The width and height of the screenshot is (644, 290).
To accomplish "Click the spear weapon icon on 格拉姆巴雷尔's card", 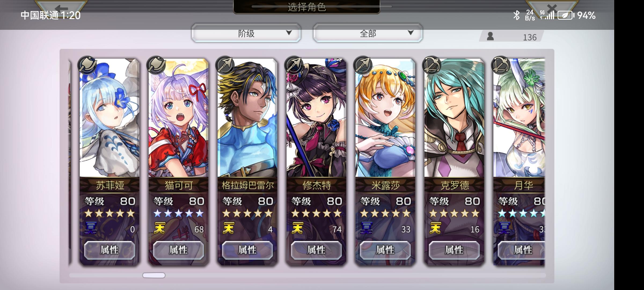I will [x=225, y=65].
